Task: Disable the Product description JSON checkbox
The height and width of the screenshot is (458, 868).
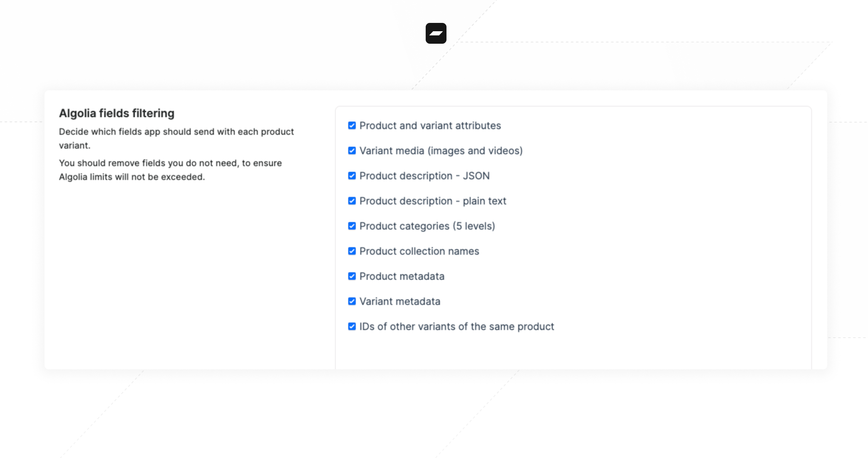Action: coord(352,176)
